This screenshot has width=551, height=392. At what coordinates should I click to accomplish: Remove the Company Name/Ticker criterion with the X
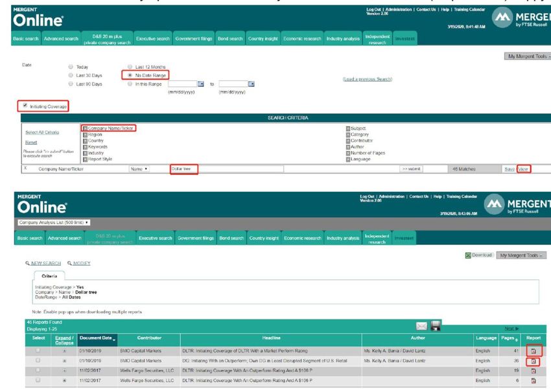pyautogui.click(x=25, y=168)
